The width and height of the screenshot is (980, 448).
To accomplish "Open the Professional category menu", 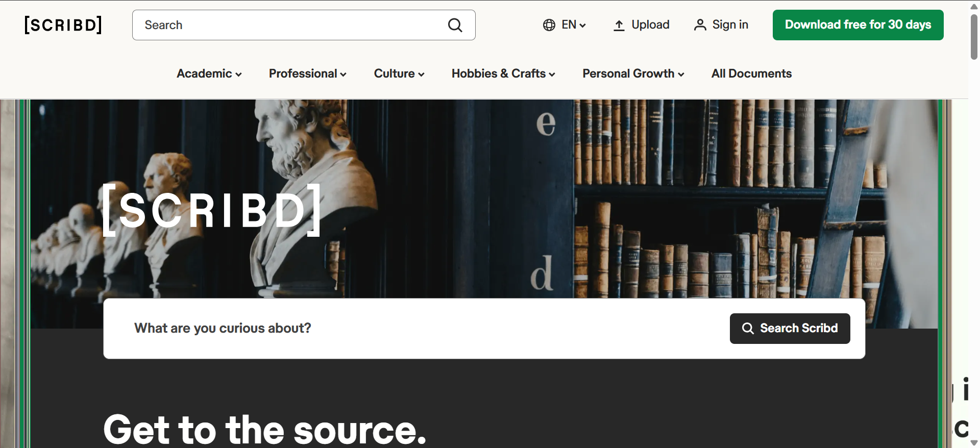I will click(x=308, y=73).
